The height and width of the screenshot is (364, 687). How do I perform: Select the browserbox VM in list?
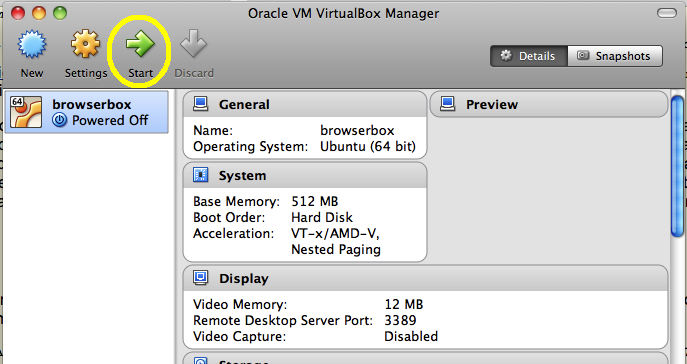86,112
